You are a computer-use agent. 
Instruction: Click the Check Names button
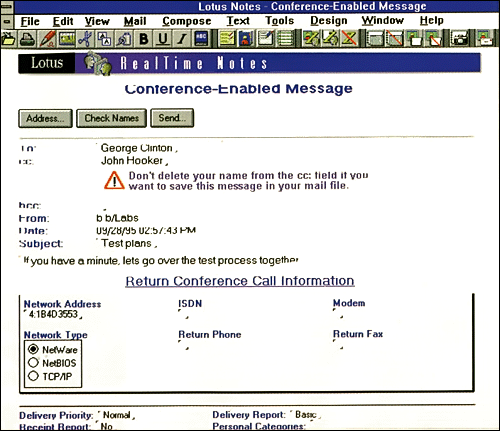111,118
